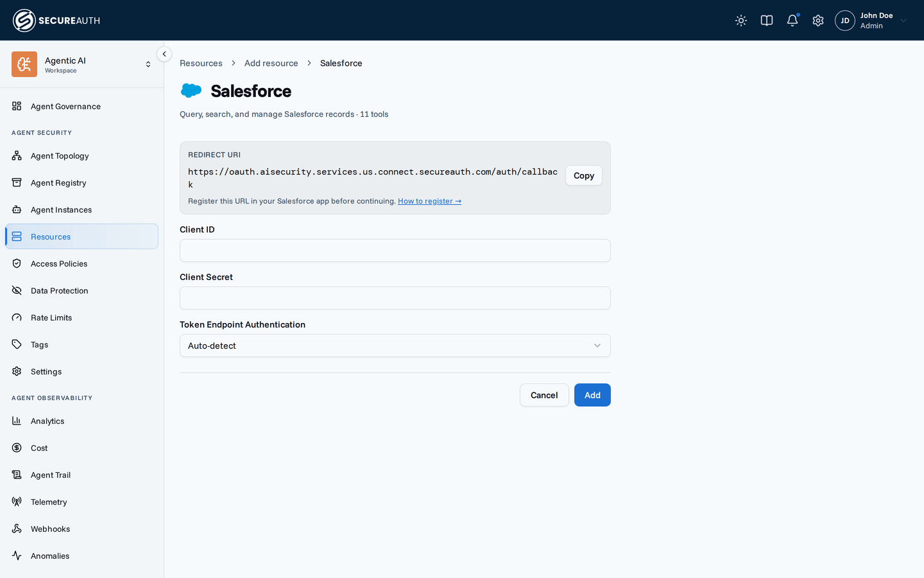Cancel adding the Salesforce resource
924x578 pixels.
coord(544,395)
